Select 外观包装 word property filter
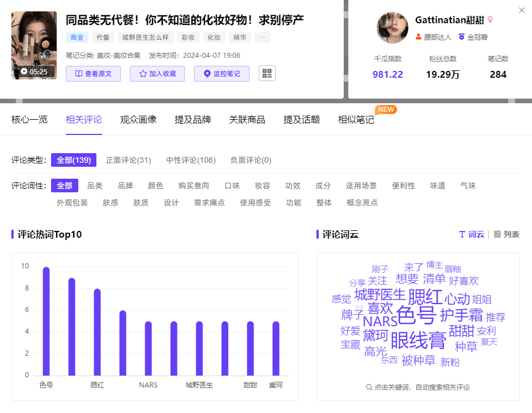The height and width of the screenshot is (413, 532). point(72,203)
